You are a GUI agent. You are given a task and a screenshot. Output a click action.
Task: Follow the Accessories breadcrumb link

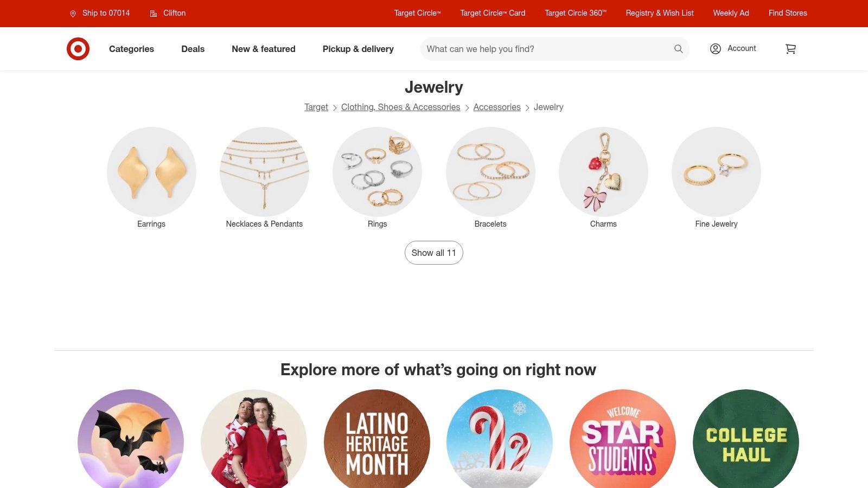pyautogui.click(x=497, y=107)
